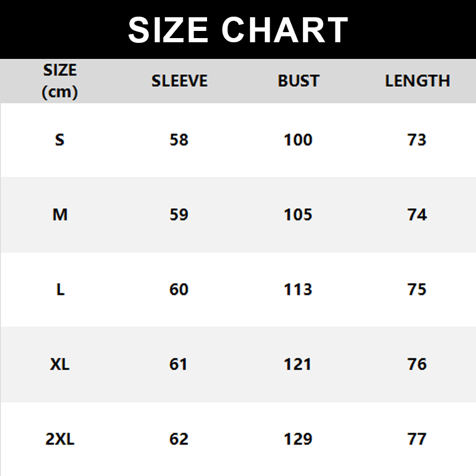Select length value 76 in XL row
The image size is (476, 476).
417,364
